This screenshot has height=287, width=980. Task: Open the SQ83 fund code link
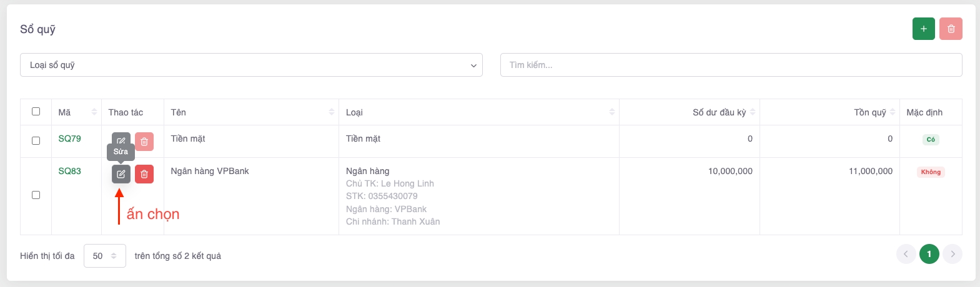pyautogui.click(x=69, y=171)
